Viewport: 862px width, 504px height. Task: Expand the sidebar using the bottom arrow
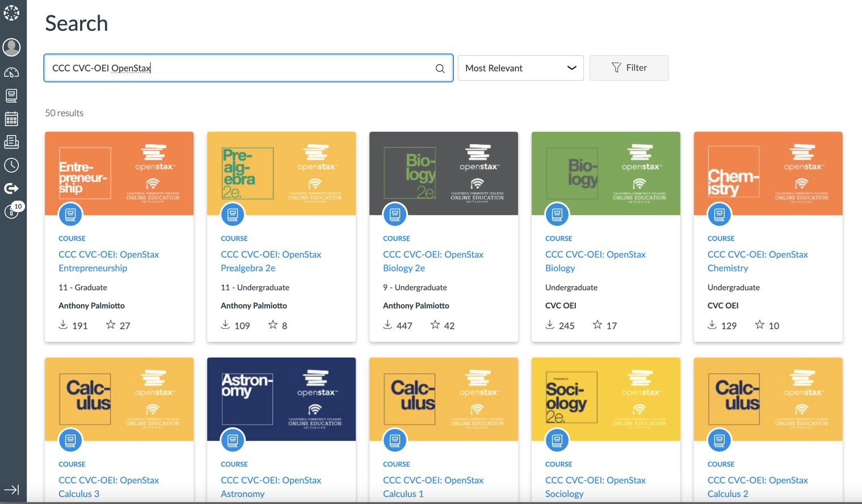(12, 489)
